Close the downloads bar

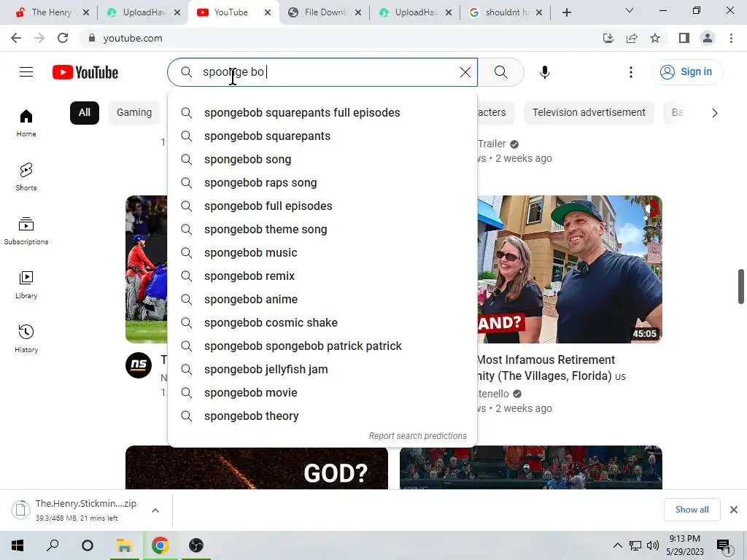tap(734, 510)
